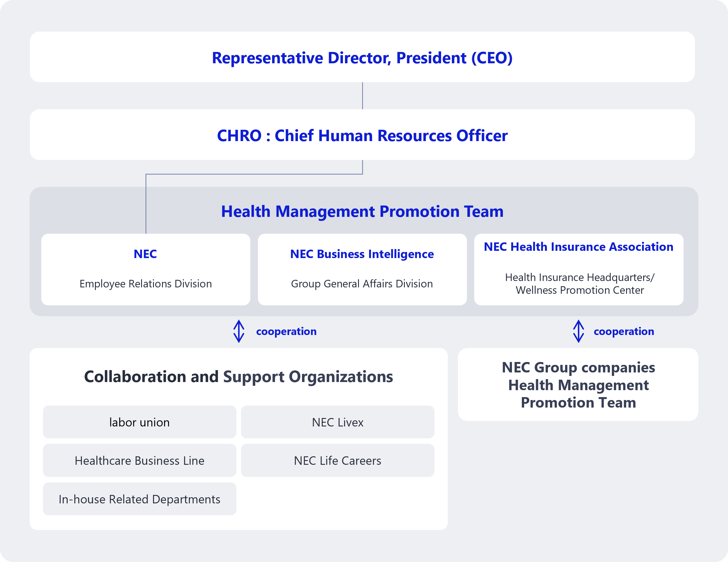This screenshot has width=728, height=562.
Task: Select the Healthcare Business Line box
Action: [139, 460]
